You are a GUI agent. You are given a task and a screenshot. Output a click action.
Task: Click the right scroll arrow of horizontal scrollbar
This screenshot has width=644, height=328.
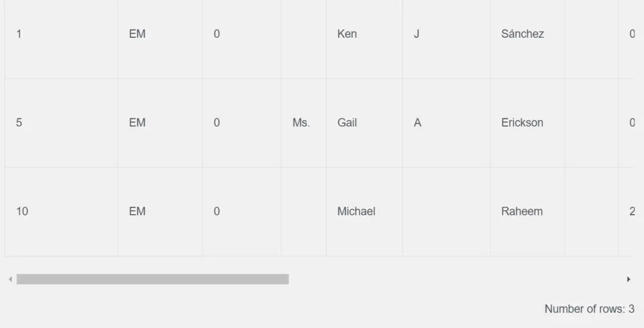[628, 279]
